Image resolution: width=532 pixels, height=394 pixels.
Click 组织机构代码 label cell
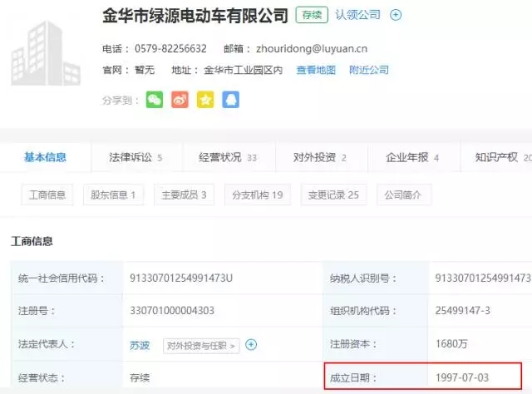[376, 311]
